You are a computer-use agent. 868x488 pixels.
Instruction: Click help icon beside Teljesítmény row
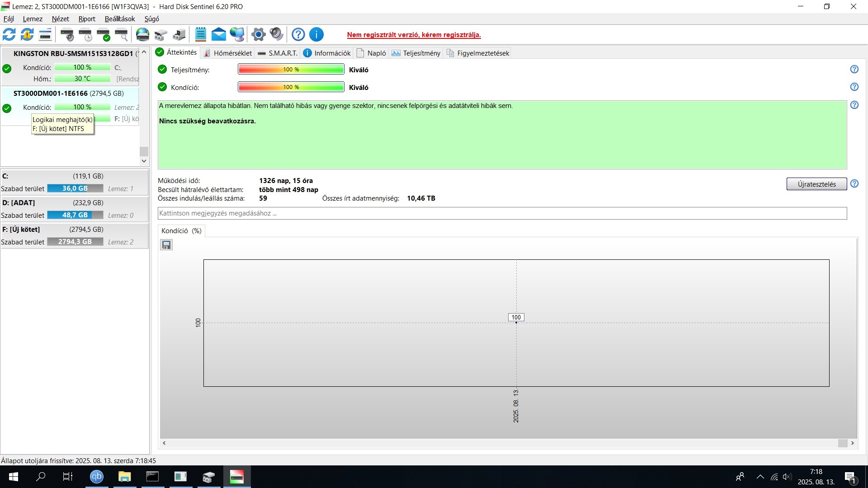pos(854,69)
